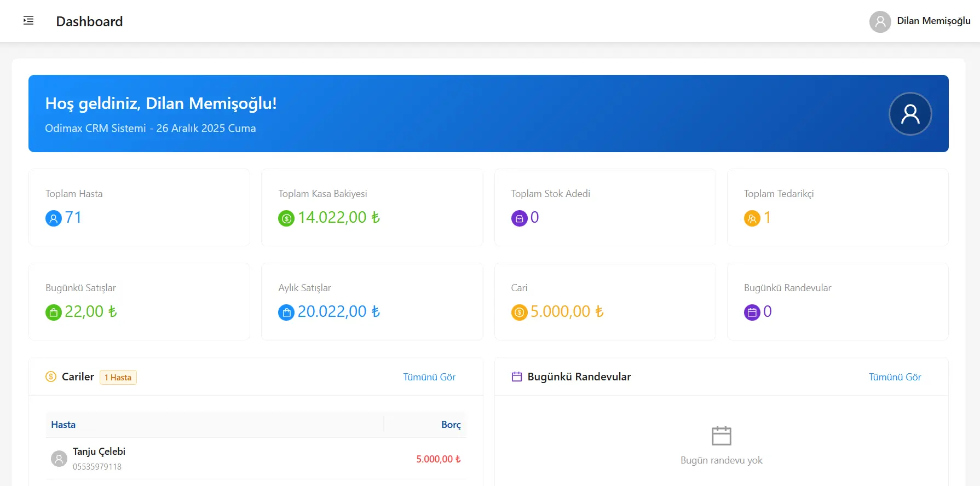This screenshot has width=980, height=486.
Task: Click the purple calendar icon for today's appointments
Action: click(x=752, y=313)
